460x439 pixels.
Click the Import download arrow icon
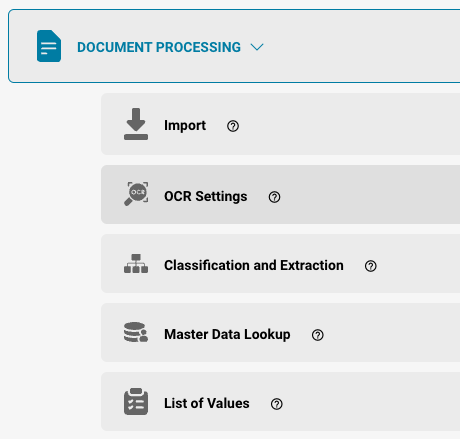(x=136, y=124)
